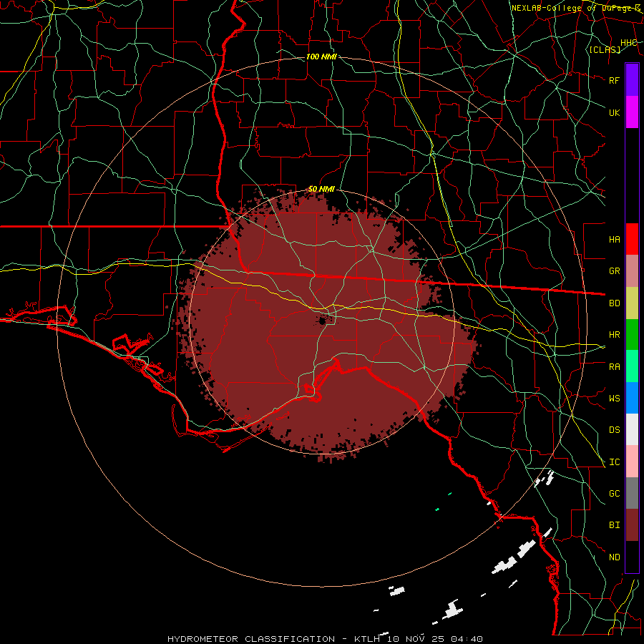
Task: Click the HR legend label
Action: tap(615, 335)
